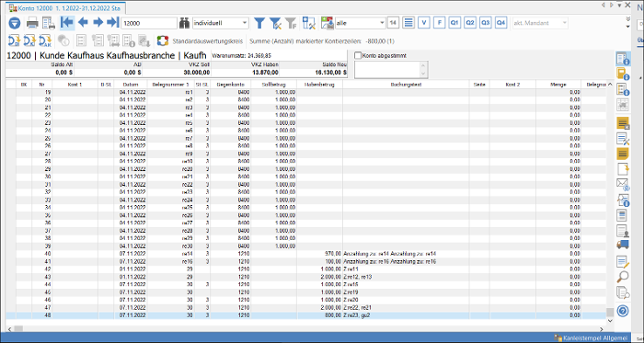Click the document with tools sidebar icon

coord(623,139)
